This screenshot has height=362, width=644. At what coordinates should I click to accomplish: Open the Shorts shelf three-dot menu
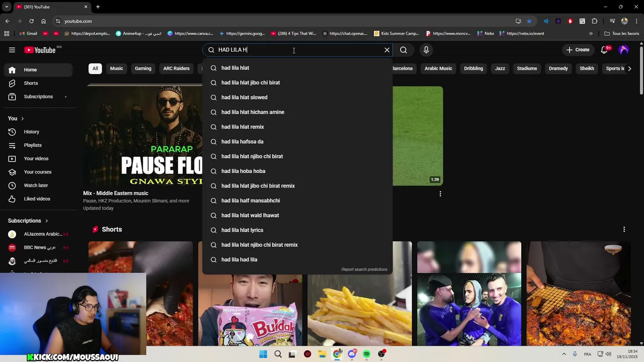(624, 229)
